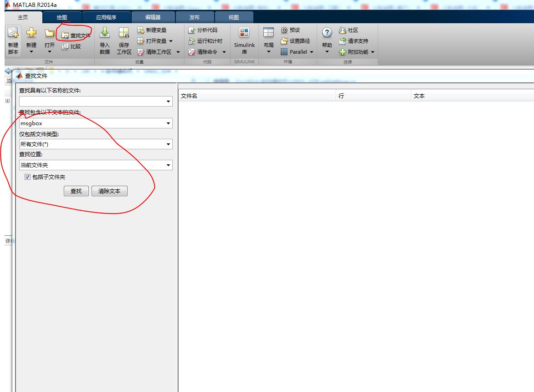Switch to the Publish (发布) tab
This screenshot has width=534, height=392.
coord(195,17)
